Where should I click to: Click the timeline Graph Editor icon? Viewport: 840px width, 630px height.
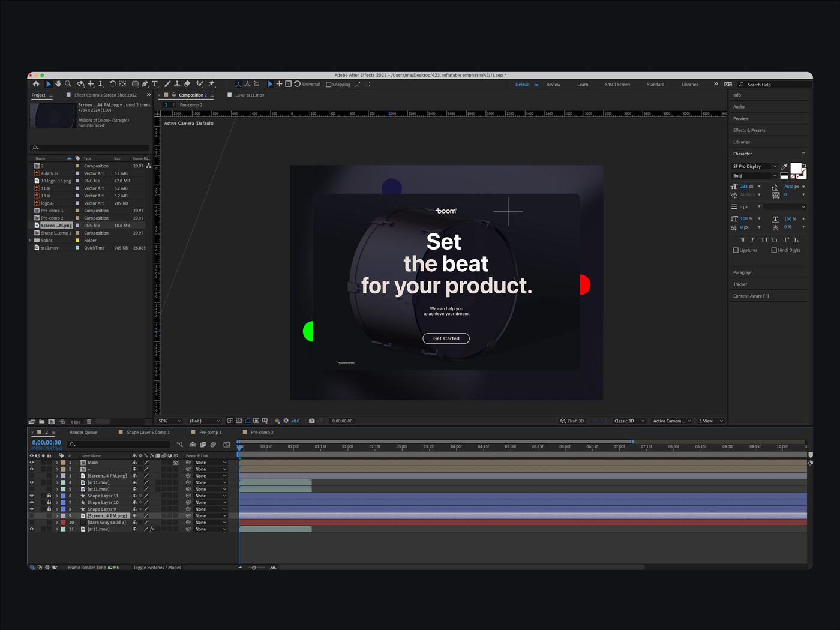[226, 445]
